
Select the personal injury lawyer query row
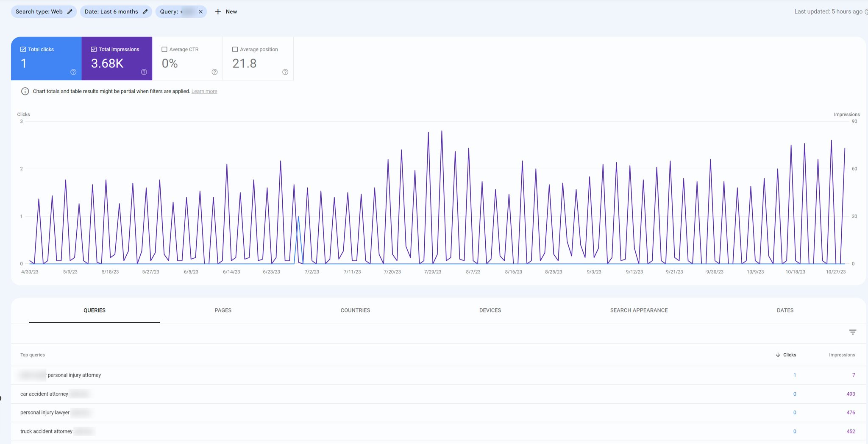click(x=439, y=413)
